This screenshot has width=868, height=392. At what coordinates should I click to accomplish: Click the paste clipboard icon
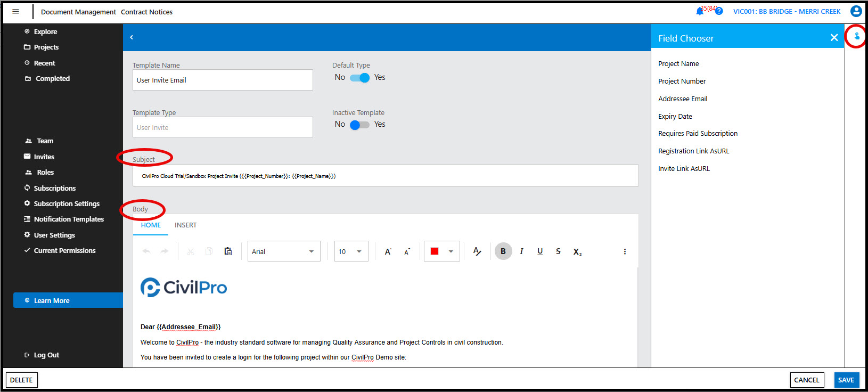(x=228, y=251)
